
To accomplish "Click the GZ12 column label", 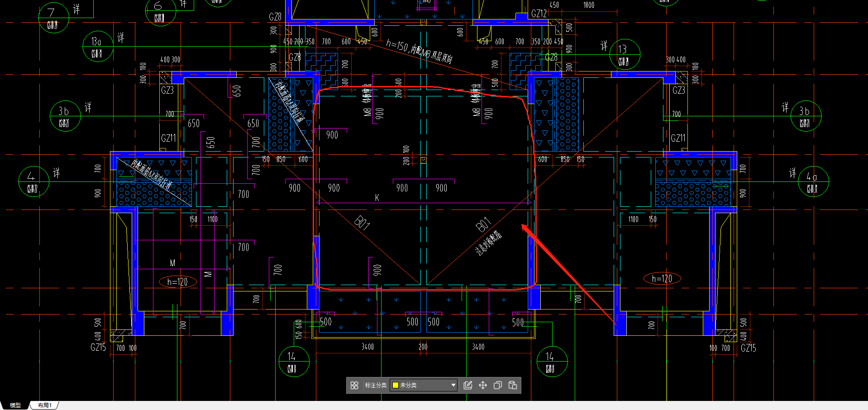I will pos(539,14).
